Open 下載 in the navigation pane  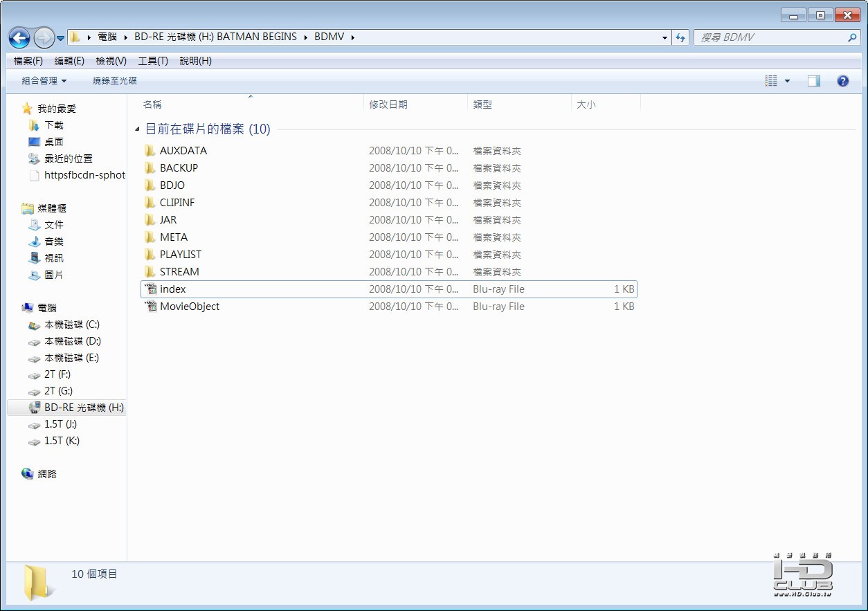pos(54,125)
